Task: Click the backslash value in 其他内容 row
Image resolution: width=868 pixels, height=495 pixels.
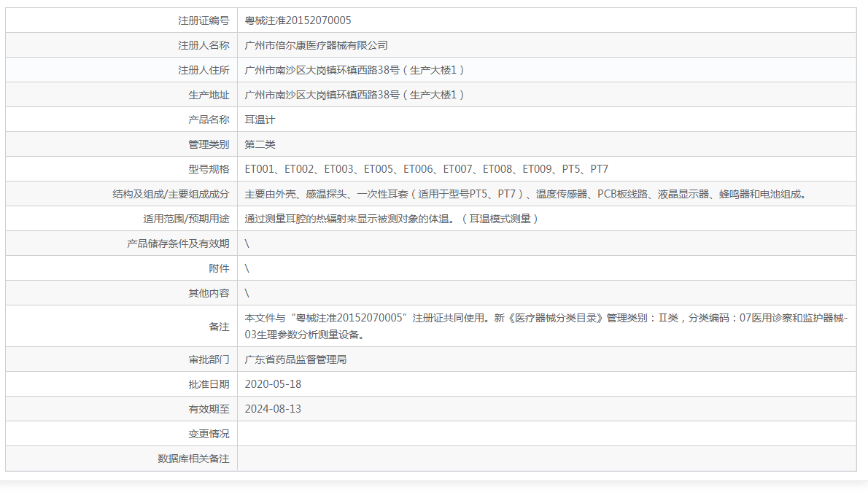Action: click(247, 293)
